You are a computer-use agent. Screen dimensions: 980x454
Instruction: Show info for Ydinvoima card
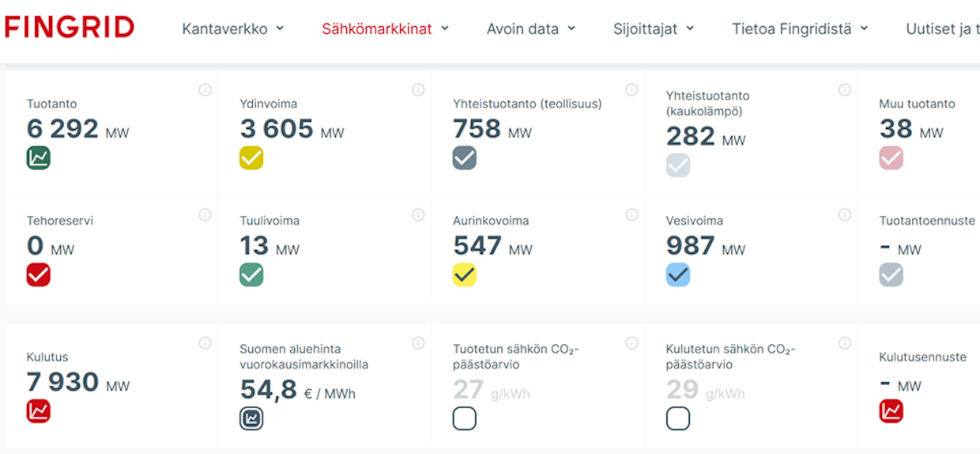pyautogui.click(x=418, y=90)
